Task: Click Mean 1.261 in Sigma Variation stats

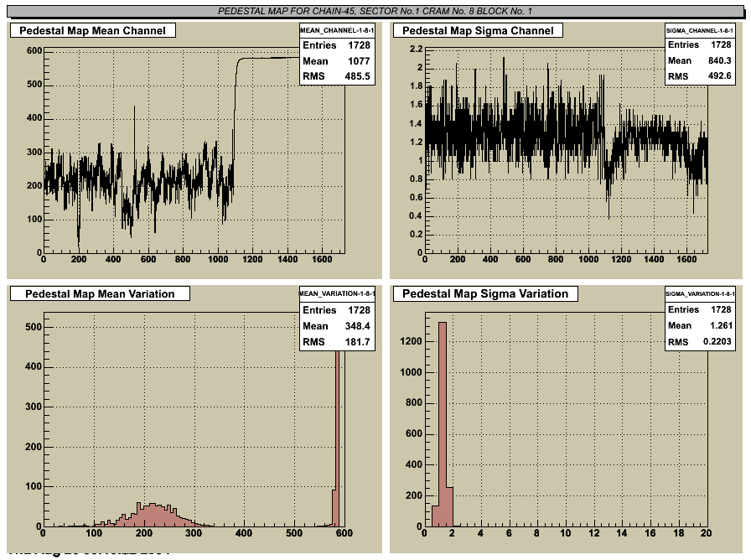Action: click(x=700, y=325)
